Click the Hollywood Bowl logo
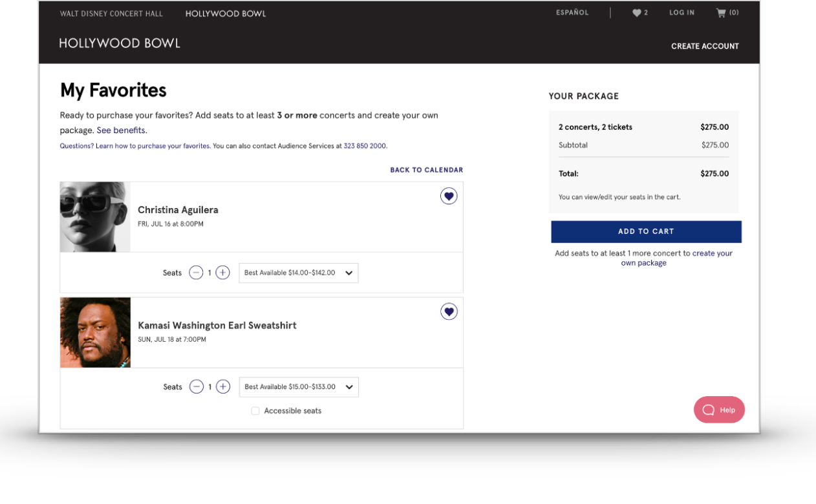This screenshot has height=504, width=816. [120, 44]
